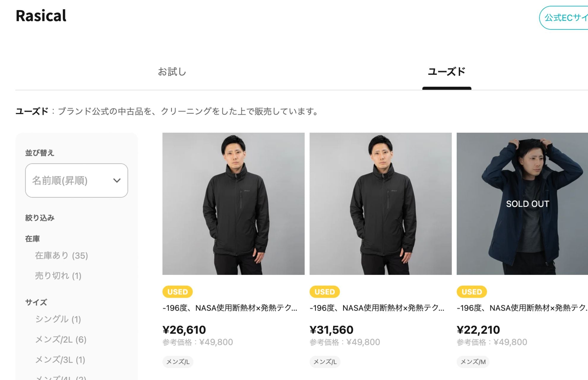Open product title above ¥31,560 price
Screen dimensions: 588x380
click(377, 308)
